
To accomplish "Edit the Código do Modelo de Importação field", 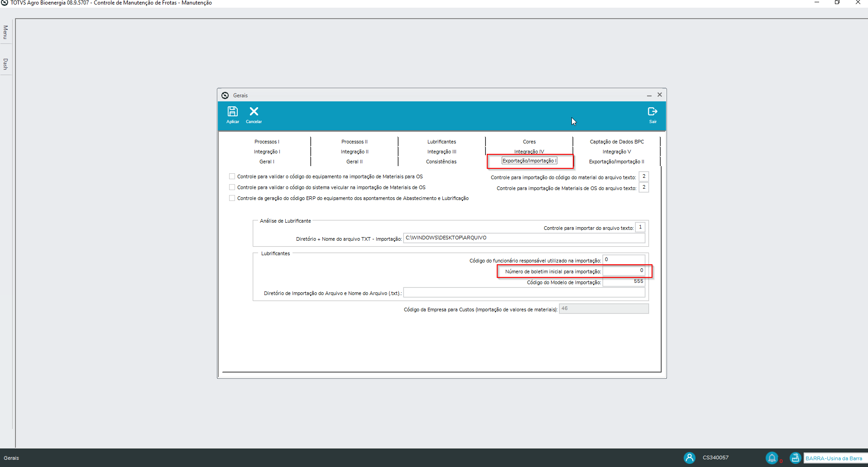I will (623, 281).
